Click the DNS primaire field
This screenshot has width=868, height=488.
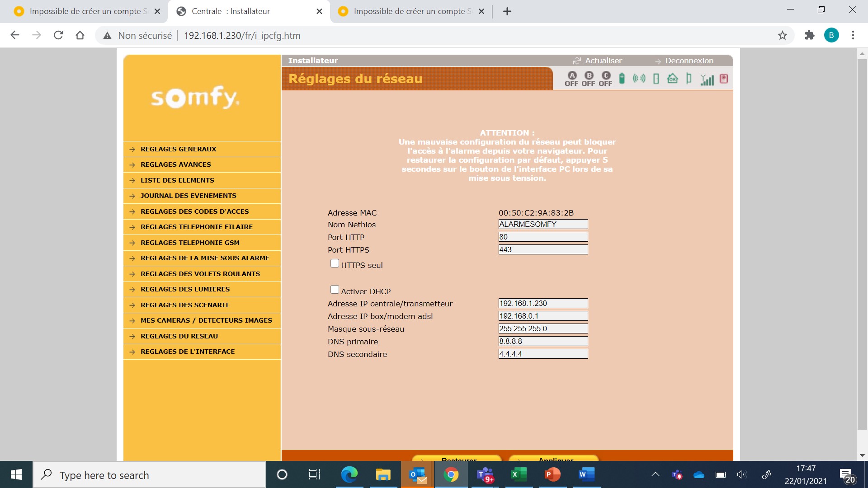543,341
